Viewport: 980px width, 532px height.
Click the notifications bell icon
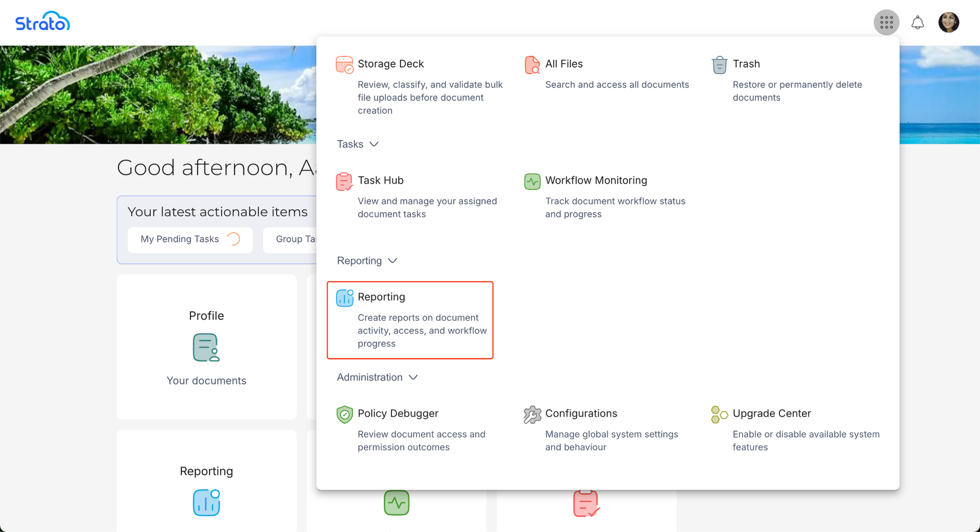[x=917, y=22]
